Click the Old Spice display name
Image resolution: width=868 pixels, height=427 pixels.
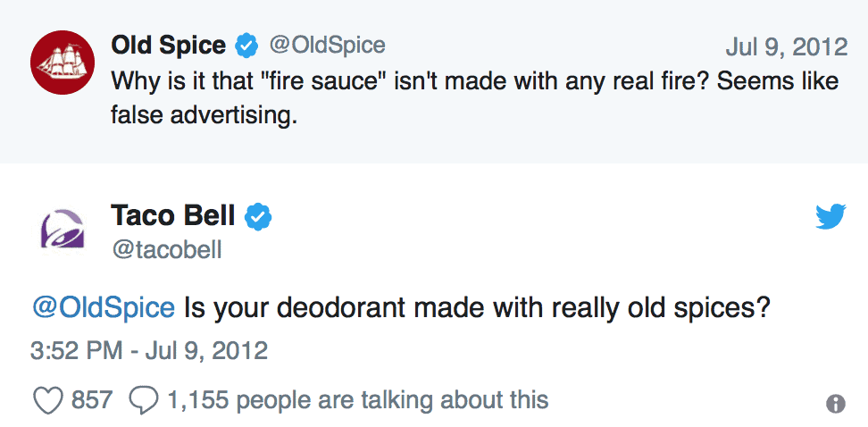click(168, 45)
